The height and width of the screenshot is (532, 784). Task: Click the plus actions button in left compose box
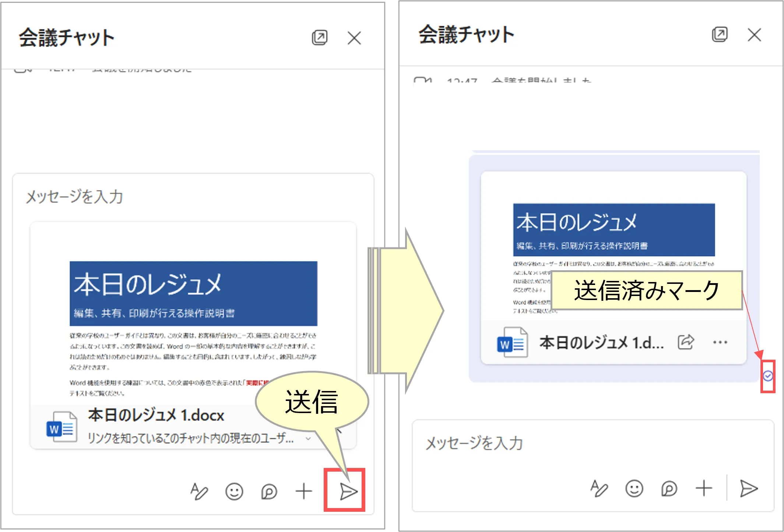pyautogui.click(x=304, y=491)
